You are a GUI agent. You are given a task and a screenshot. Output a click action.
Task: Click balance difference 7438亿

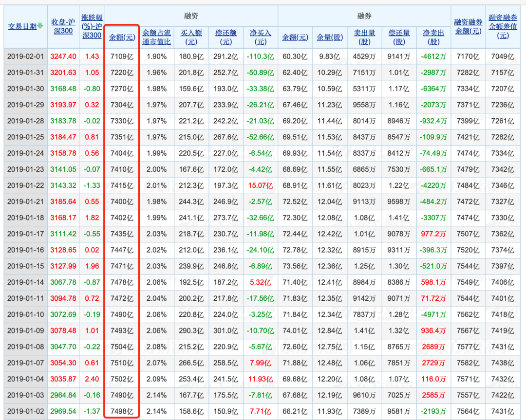pos(503,363)
